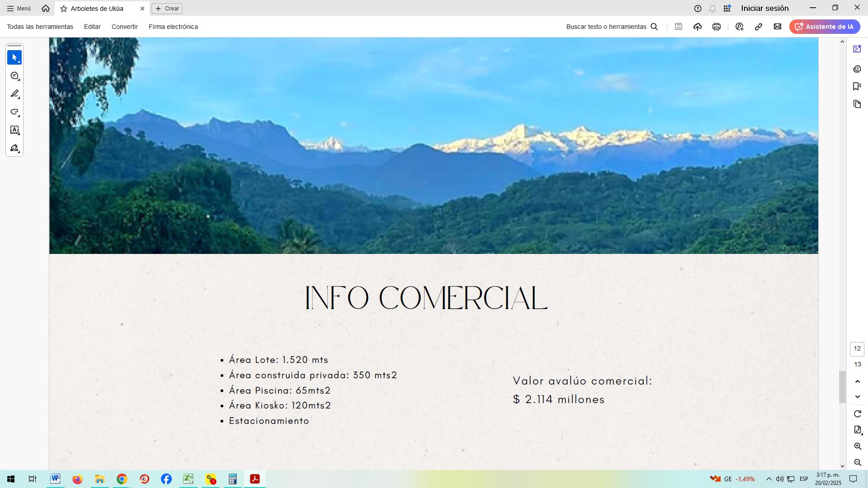The image size is (868, 488).
Task: Send the file by email icon
Action: point(778,27)
